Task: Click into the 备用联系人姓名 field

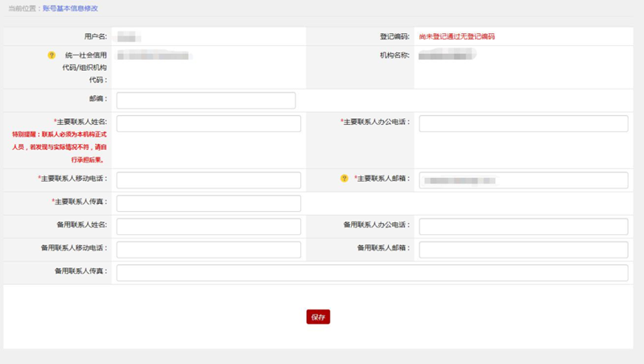Action: (x=208, y=226)
